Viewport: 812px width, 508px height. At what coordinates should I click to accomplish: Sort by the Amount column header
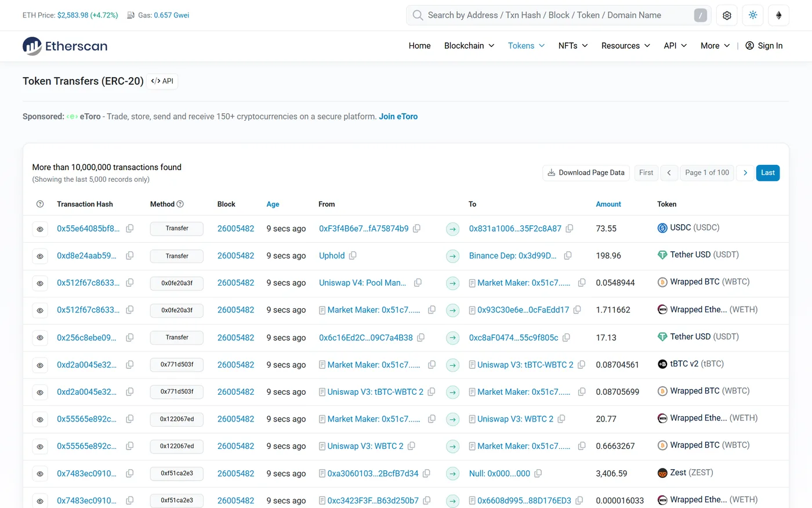pos(608,204)
